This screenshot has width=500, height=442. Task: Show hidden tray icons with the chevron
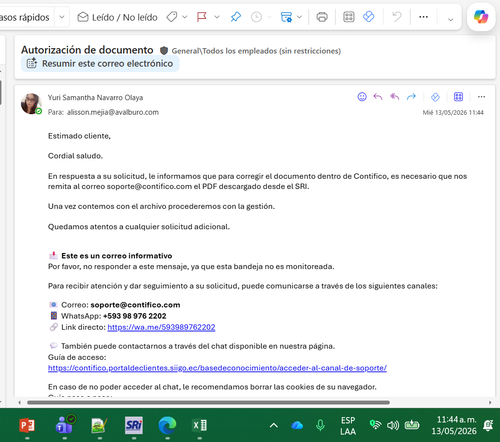point(274,425)
